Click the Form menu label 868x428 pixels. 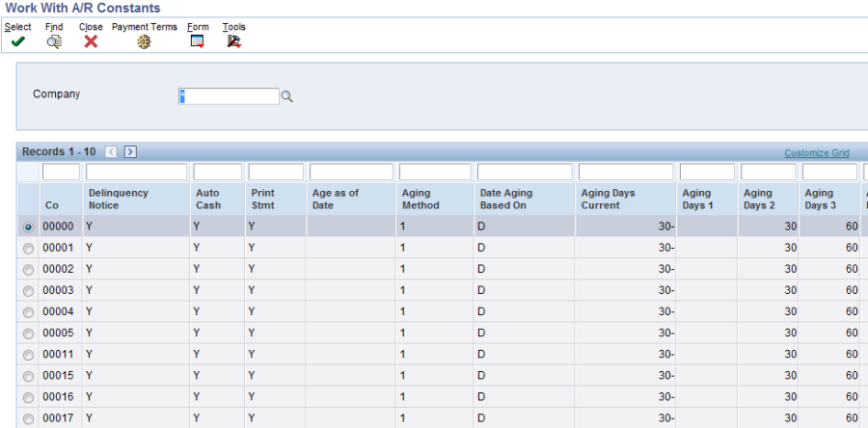198,27
